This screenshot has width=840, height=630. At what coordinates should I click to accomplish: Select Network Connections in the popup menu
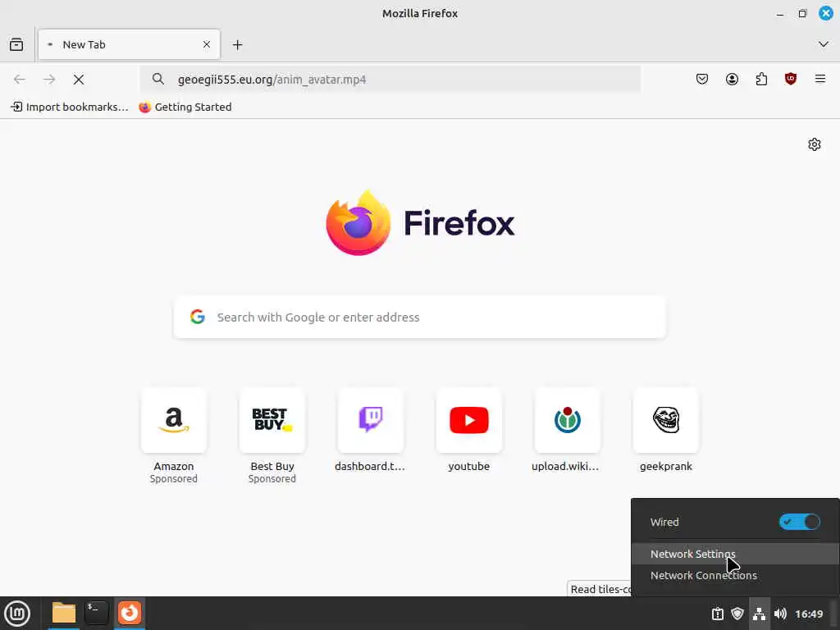[x=735, y=575]
